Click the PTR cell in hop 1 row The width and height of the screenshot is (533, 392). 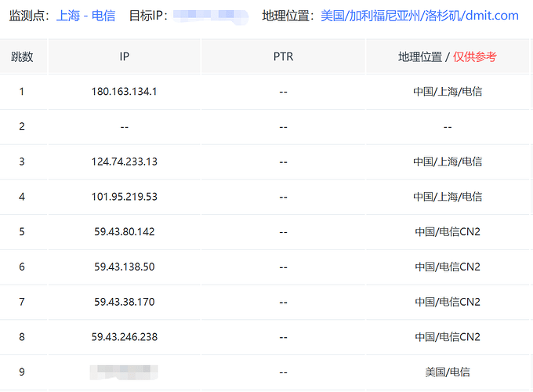[283, 92]
